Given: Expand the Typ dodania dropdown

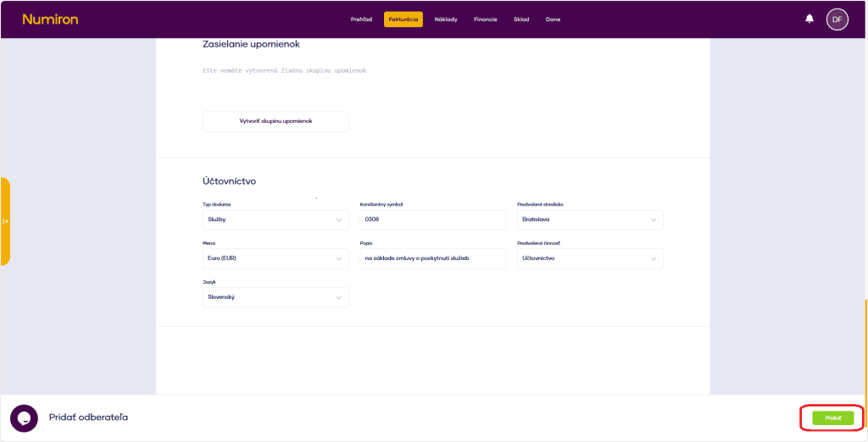Looking at the screenshot, I should [275, 219].
